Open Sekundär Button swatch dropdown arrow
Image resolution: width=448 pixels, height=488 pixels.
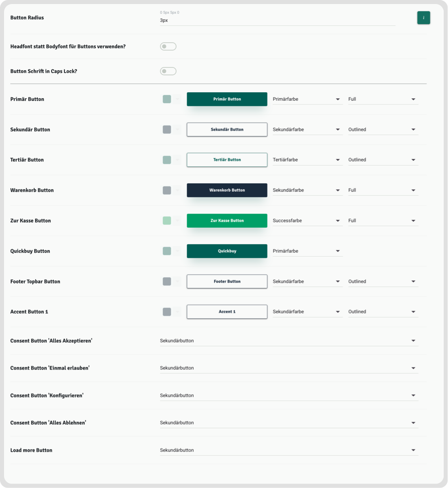(177, 130)
